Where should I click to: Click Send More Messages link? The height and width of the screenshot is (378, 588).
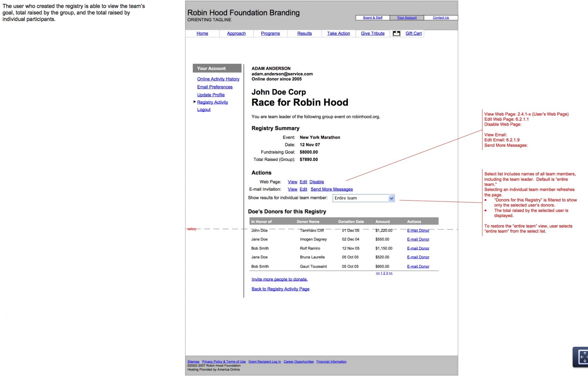(332, 189)
